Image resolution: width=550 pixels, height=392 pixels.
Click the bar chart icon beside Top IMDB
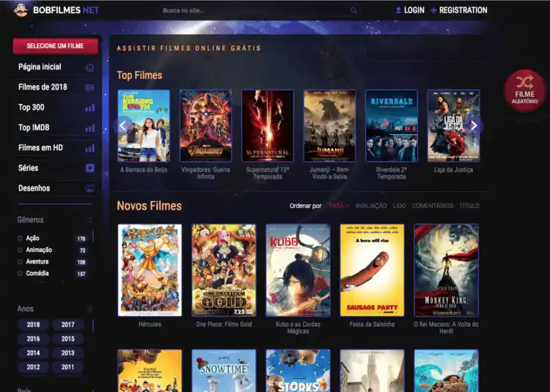[x=90, y=128]
